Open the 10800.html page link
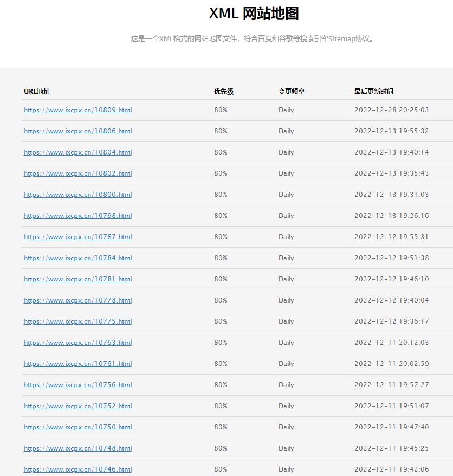 click(x=77, y=195)
